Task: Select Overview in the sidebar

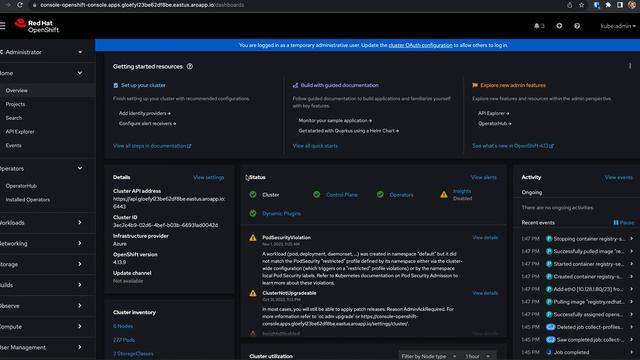Action: tap(48, 90)
